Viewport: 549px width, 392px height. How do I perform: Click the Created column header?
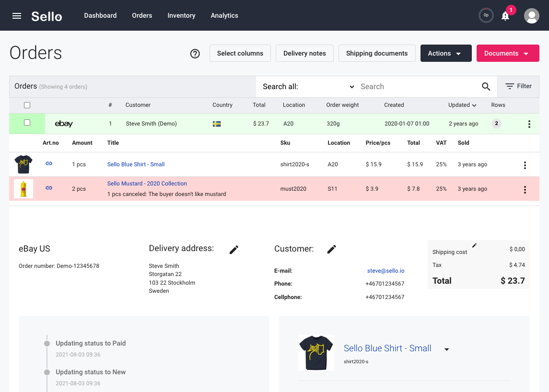coord(394,105)
